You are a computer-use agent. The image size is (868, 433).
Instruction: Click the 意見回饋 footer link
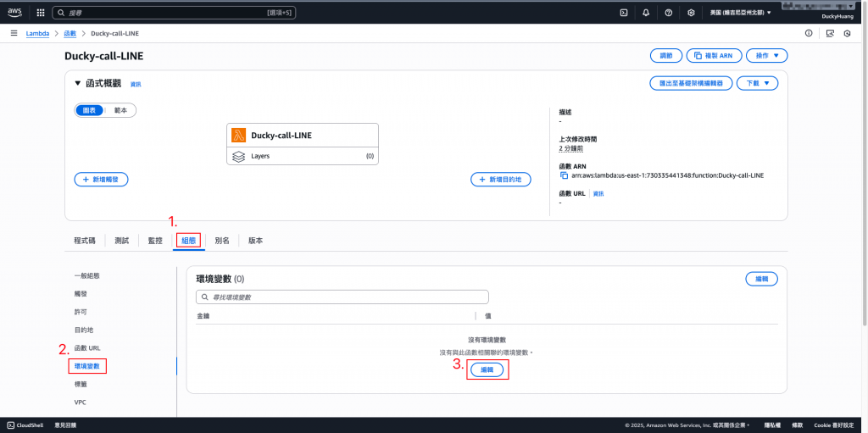point(65,425)
